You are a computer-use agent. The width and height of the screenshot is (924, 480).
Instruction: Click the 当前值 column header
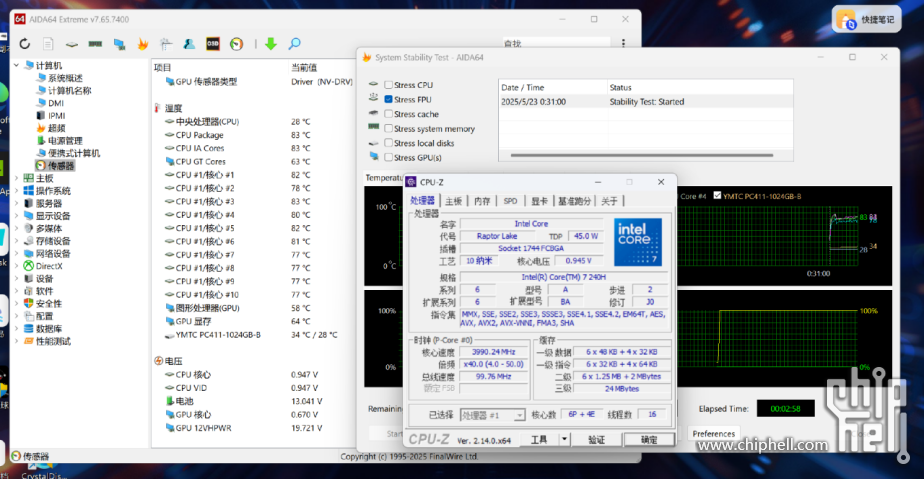(x=304, y=67)
